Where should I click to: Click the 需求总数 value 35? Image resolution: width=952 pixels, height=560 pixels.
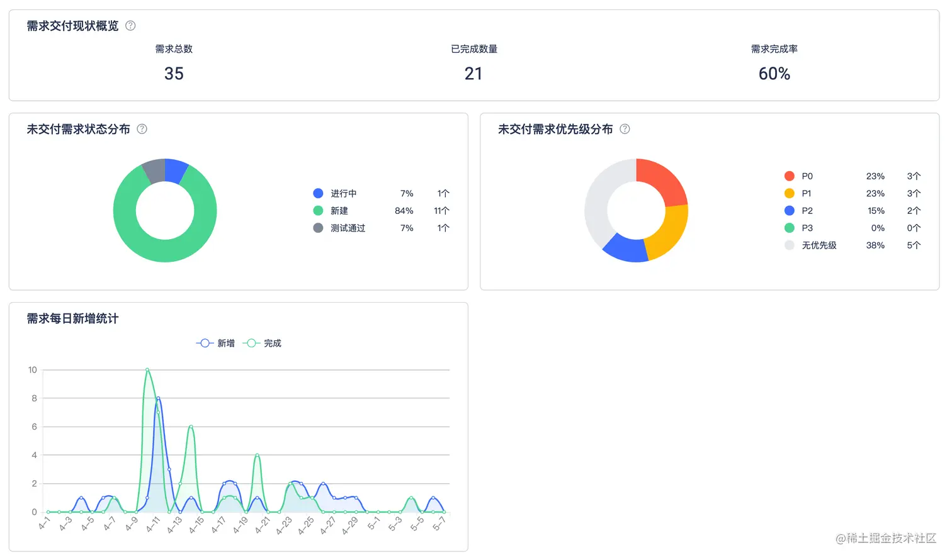pyautogui.click(x=174, y=74)
